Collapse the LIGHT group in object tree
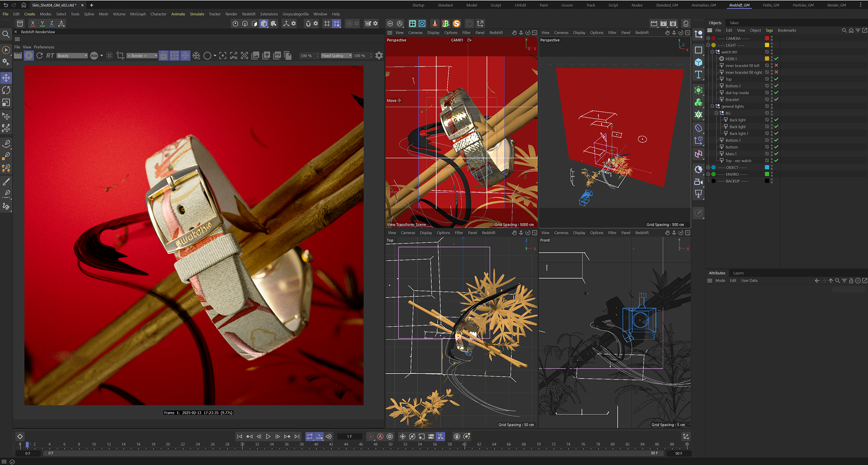 pos(708,45)
